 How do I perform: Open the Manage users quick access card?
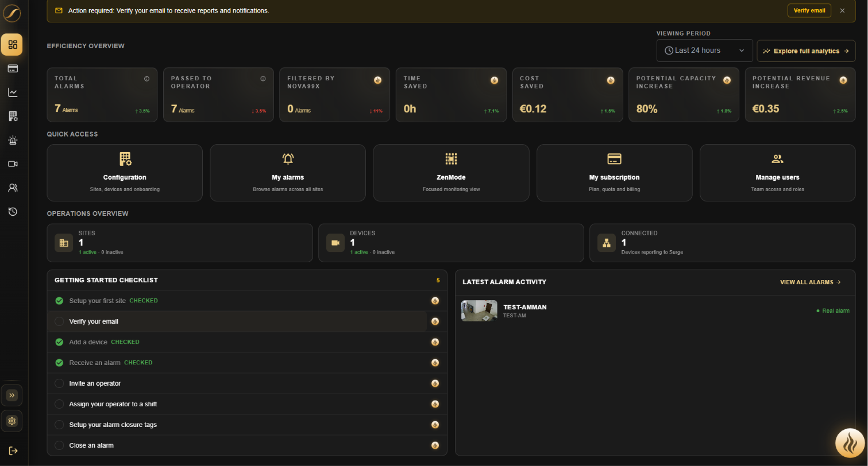click(777, 173)
